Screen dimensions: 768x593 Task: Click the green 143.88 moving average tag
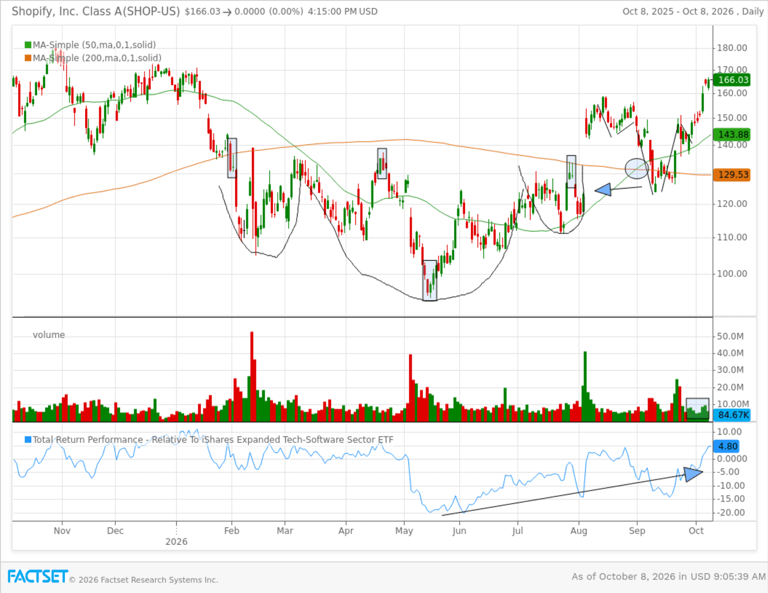click(x=732, y=134)
